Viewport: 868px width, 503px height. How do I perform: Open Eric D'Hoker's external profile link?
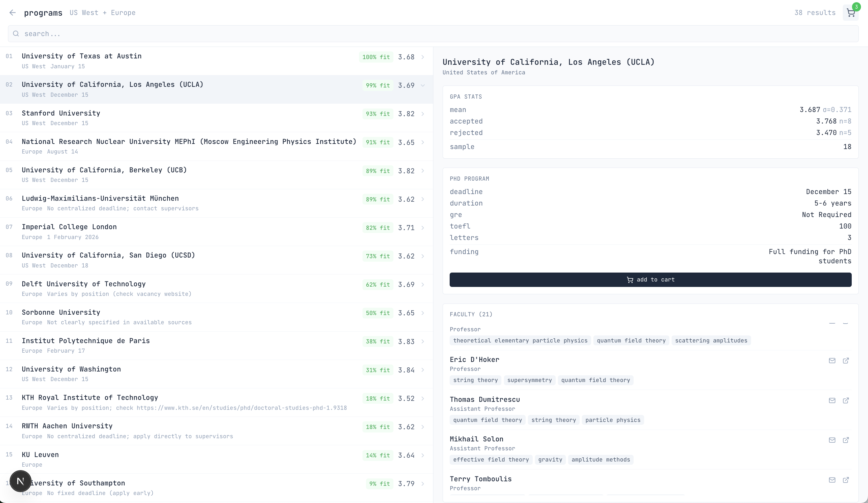pyautogui.click(x=846, y=360)
